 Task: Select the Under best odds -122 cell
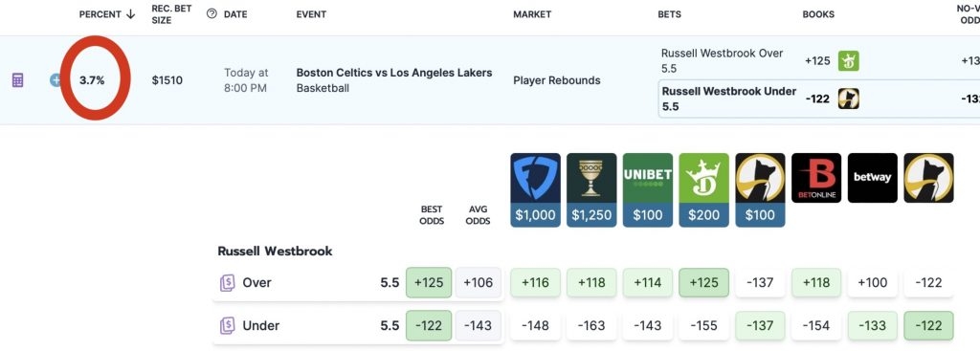tap(429, 325)
